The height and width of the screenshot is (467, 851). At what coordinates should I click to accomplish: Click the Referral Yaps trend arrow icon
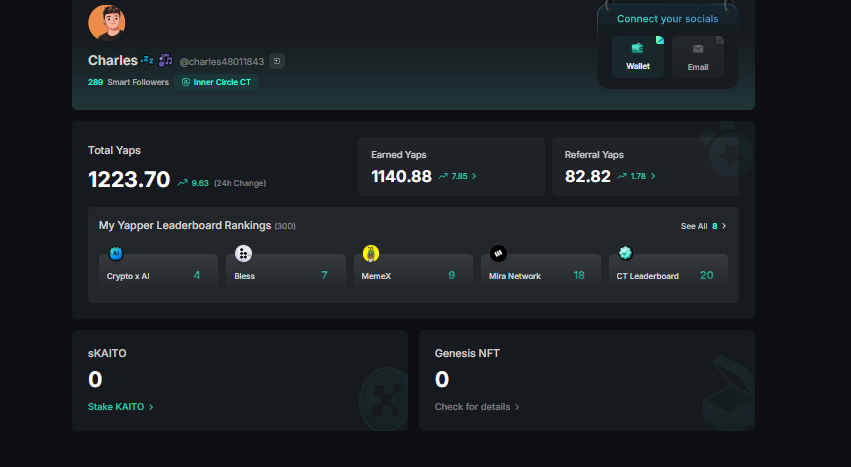pos(622,176)
